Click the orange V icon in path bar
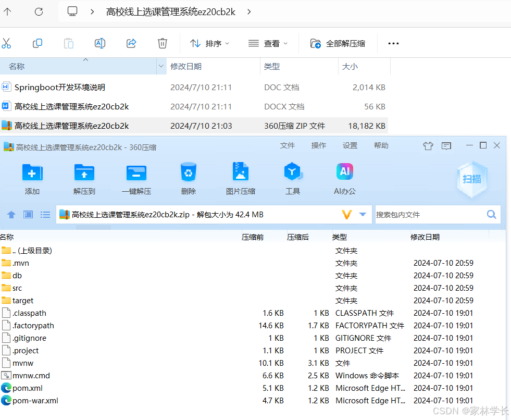 (x=347, y=215)
